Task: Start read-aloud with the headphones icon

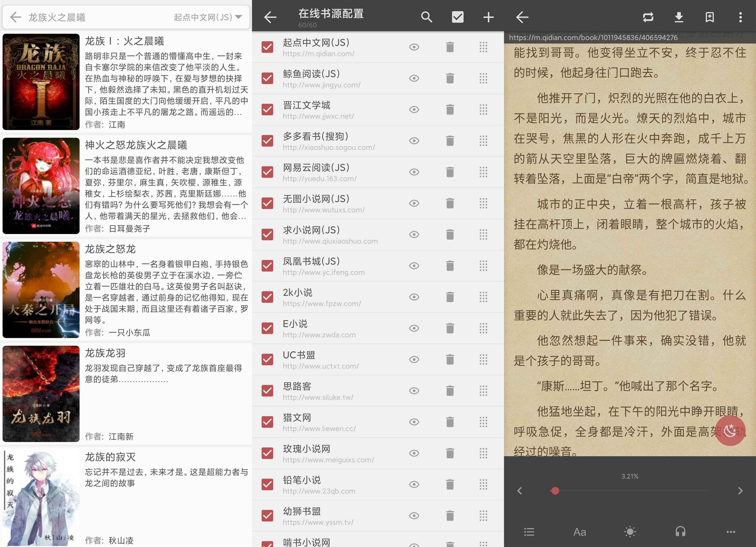Action: click(x=680, y=532)
